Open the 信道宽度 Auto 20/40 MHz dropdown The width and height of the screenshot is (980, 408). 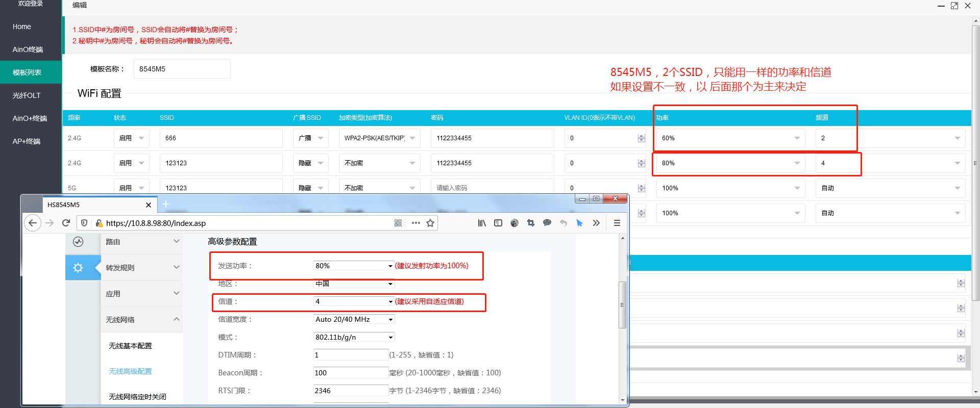coord(353,319)
